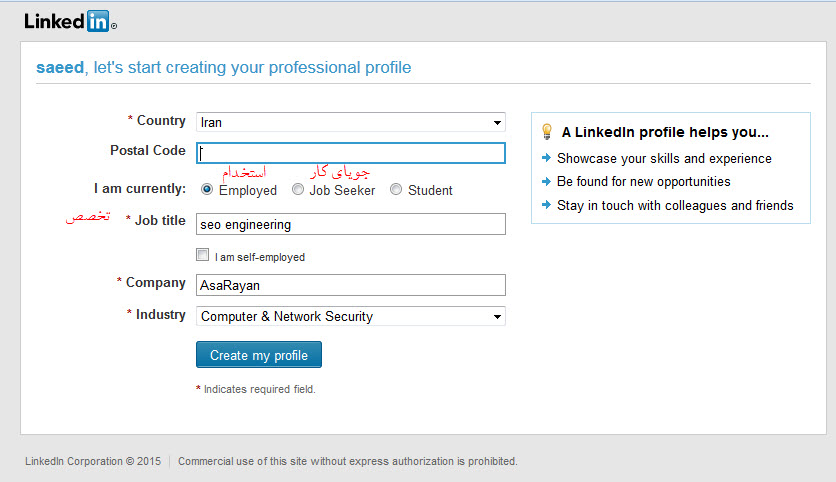Tick the I am self-employed checkbox
Image resolution: width=836 pixels, height=482 pixels.
coord(203,255)
